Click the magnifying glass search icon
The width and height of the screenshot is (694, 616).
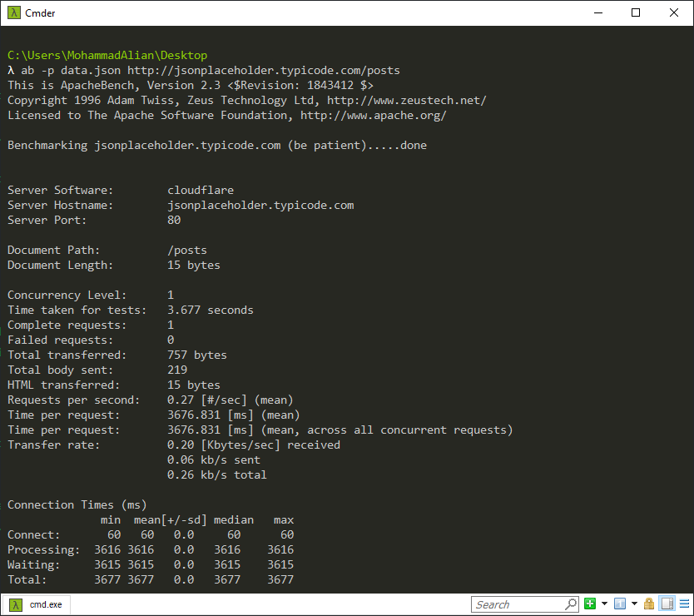coord(571,604)
